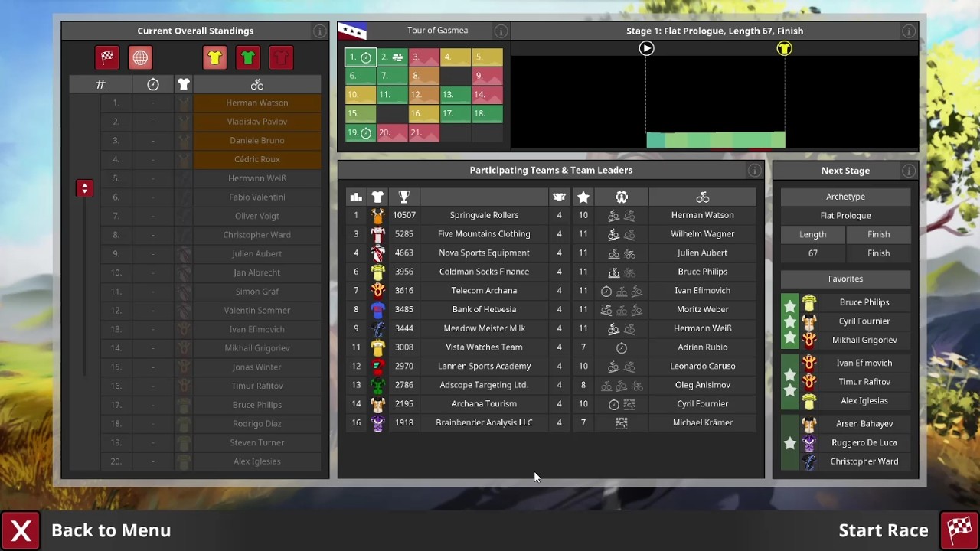This screenshot has width=980, height=551.
Task: Click the Tour of Gasmea flag icon
Action: click(352, 31)
